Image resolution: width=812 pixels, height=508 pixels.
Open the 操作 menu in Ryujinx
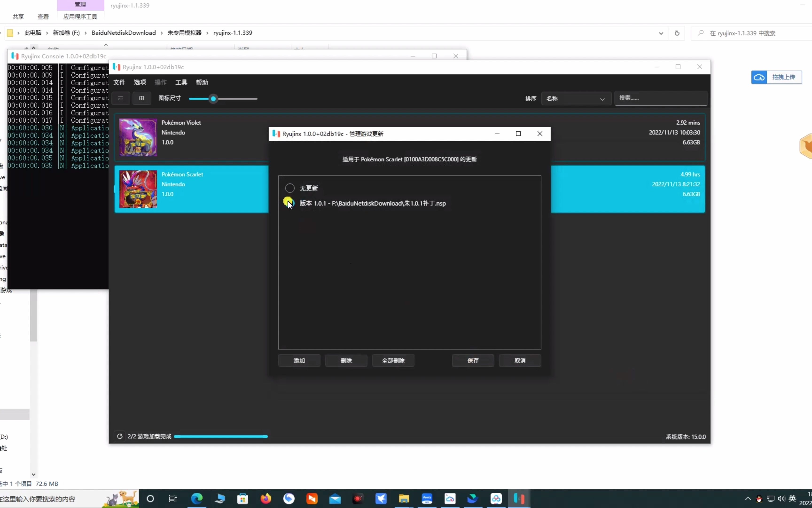pyautogui.click(x=160, y=82)
